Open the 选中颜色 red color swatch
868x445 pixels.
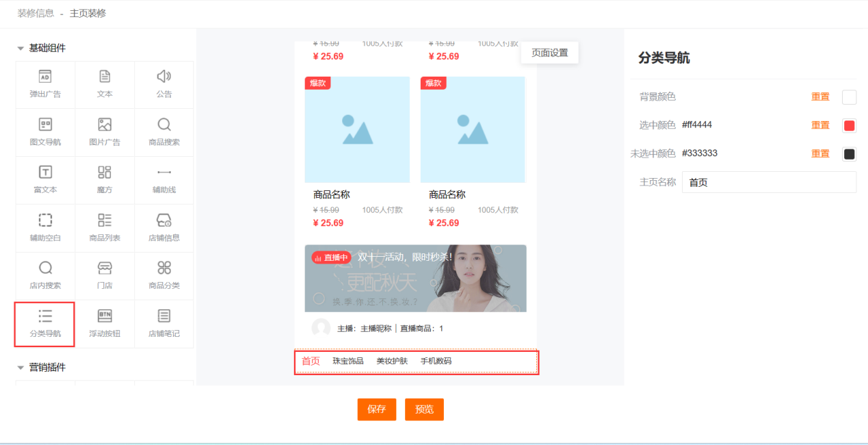point(849,126)
